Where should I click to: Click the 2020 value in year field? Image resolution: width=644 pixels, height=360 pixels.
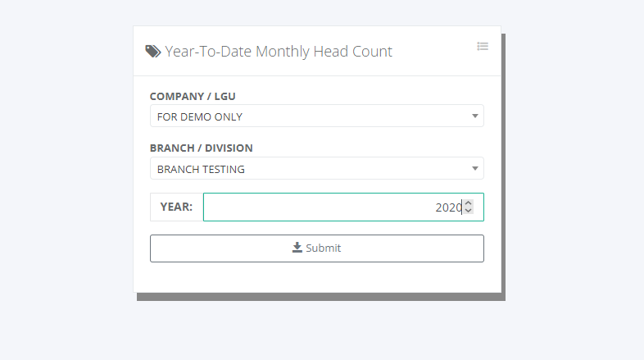(x=448, y=207)
